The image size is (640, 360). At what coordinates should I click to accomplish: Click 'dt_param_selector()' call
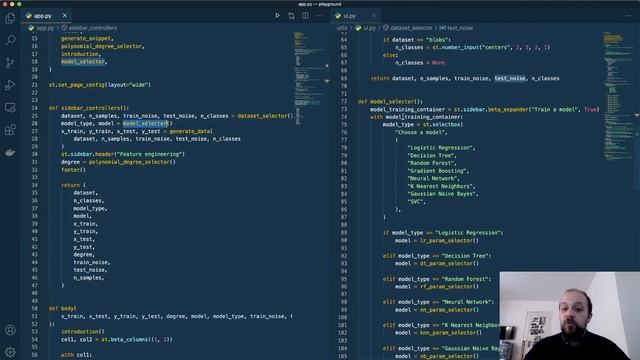449,264
